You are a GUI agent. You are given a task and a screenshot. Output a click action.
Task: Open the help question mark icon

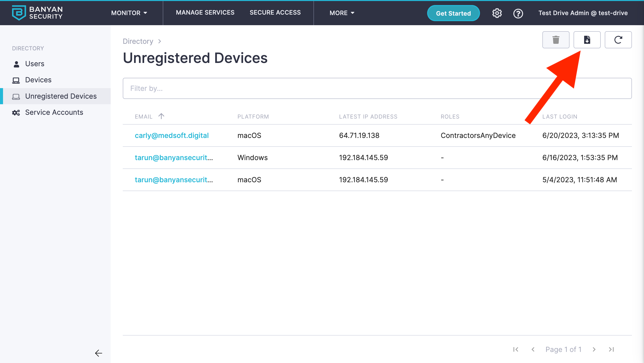[x=518, y=13]
